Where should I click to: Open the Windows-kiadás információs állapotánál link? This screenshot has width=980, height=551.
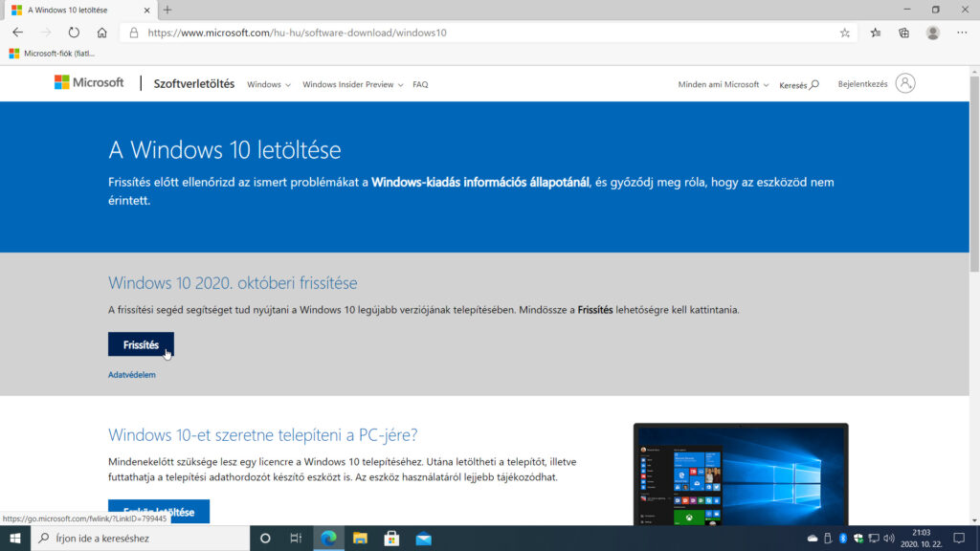coord(480,183)
